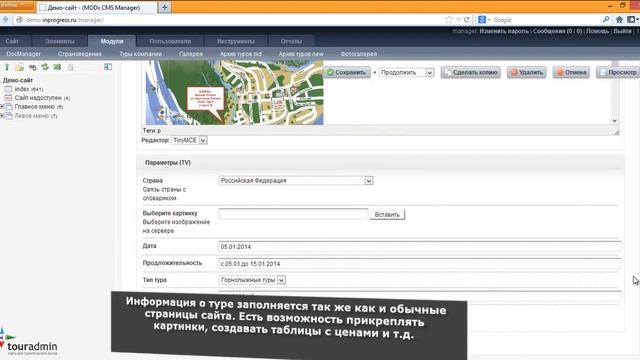Viewport: 640px width, 360px height.
Task: Open Туры компании submenu item
Action: click(140, 54)
